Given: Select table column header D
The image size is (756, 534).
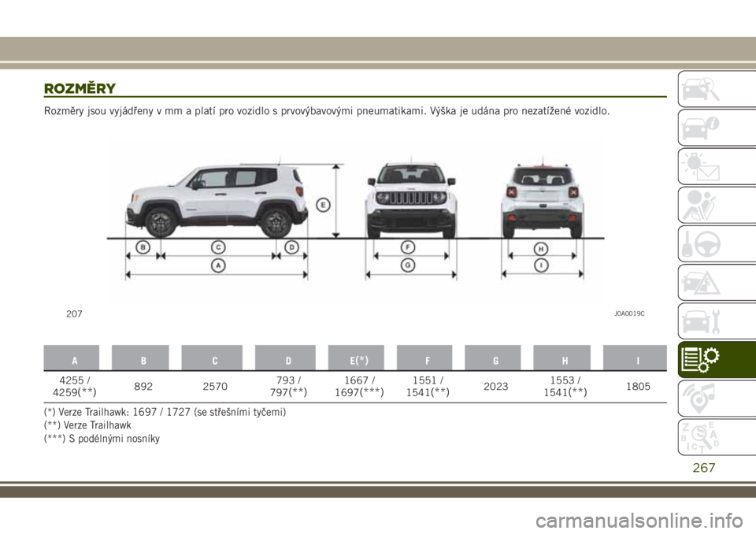Looking at the screenshot, I should click(285, 358).
